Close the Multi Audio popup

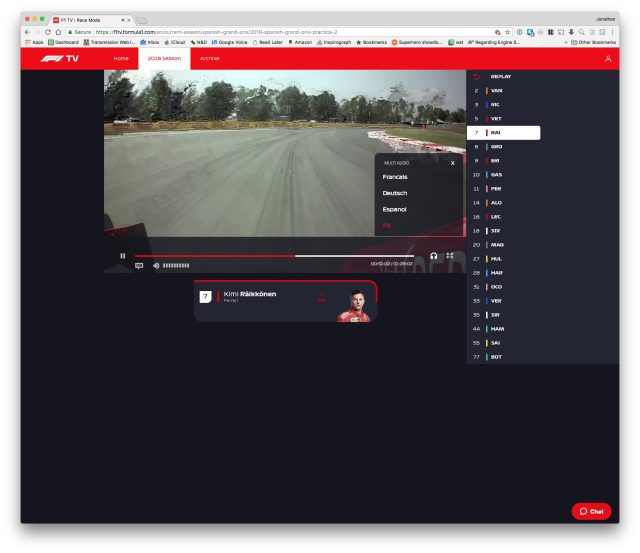tap(452, 162)
